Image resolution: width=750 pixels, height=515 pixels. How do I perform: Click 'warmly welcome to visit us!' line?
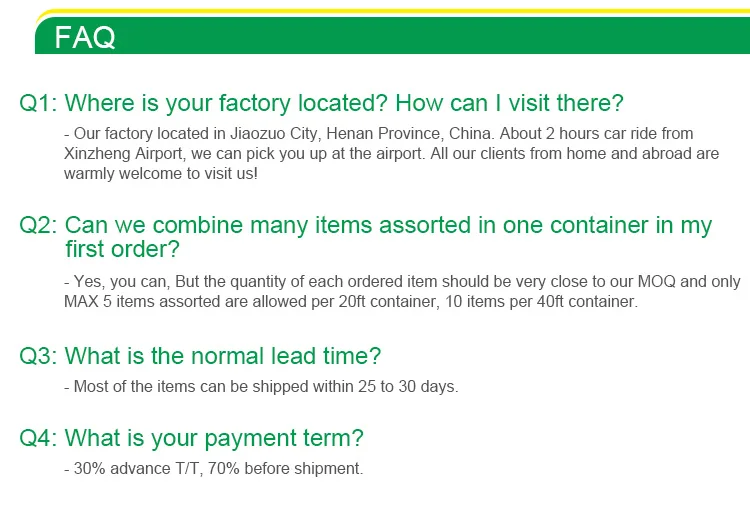tap(161, 174)
